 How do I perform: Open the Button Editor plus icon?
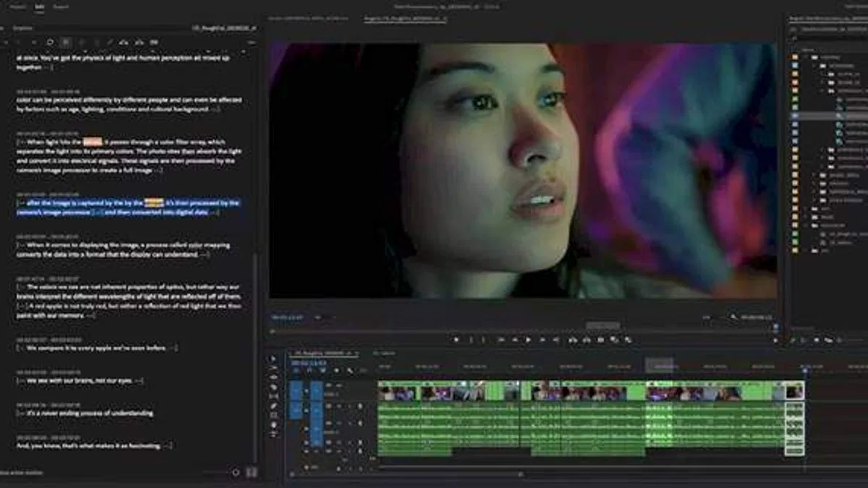776,340
